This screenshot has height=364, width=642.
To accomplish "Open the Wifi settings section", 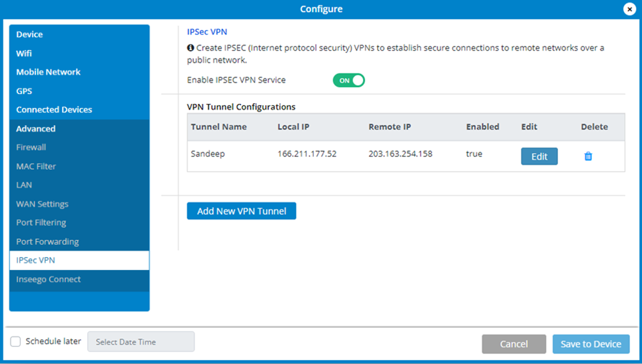I will click(24, 53).
